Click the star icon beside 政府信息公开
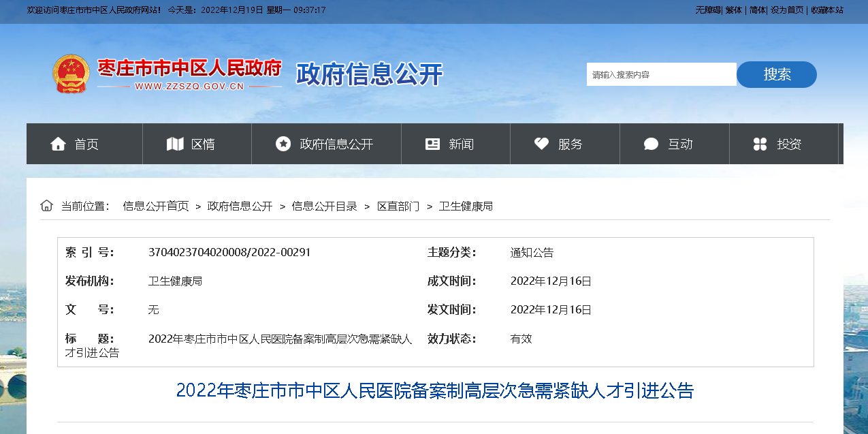 (283, 144)
